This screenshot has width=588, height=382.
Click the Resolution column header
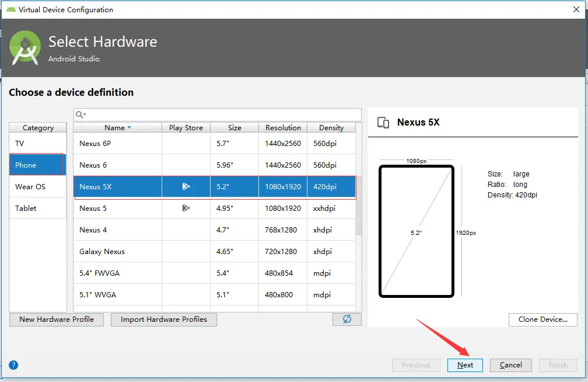(283, 128)
